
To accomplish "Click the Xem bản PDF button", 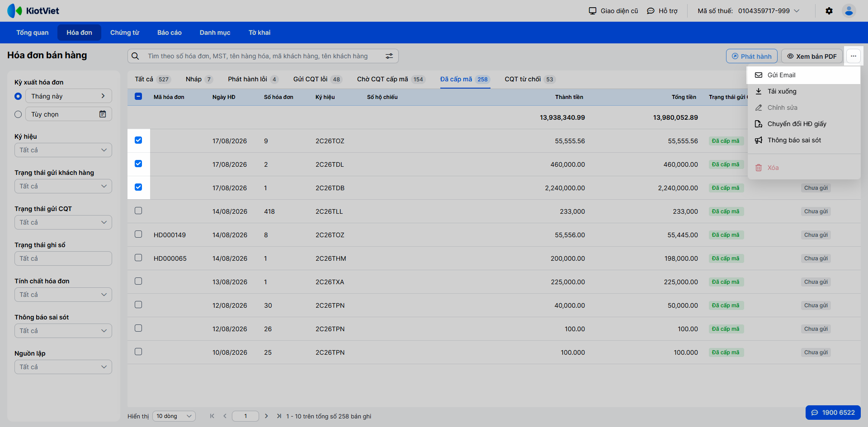I will 812,56.
